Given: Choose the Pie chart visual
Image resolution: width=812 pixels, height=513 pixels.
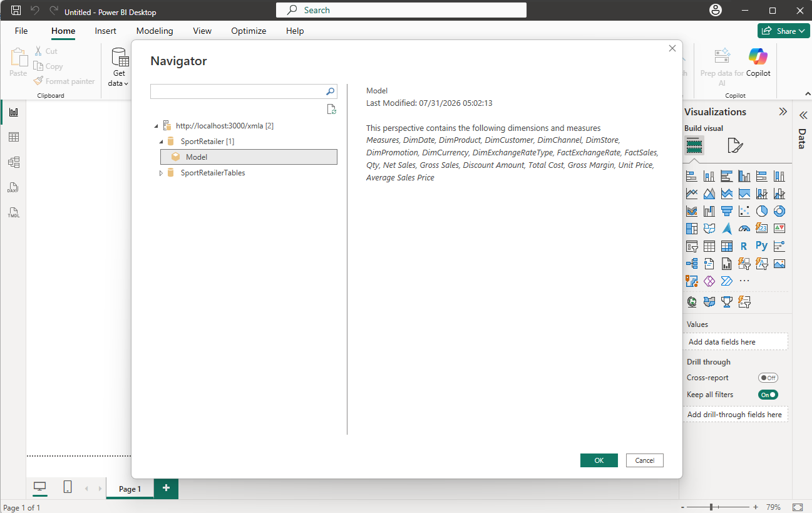Looking at the screenshot, I should [x=762, y=211].
